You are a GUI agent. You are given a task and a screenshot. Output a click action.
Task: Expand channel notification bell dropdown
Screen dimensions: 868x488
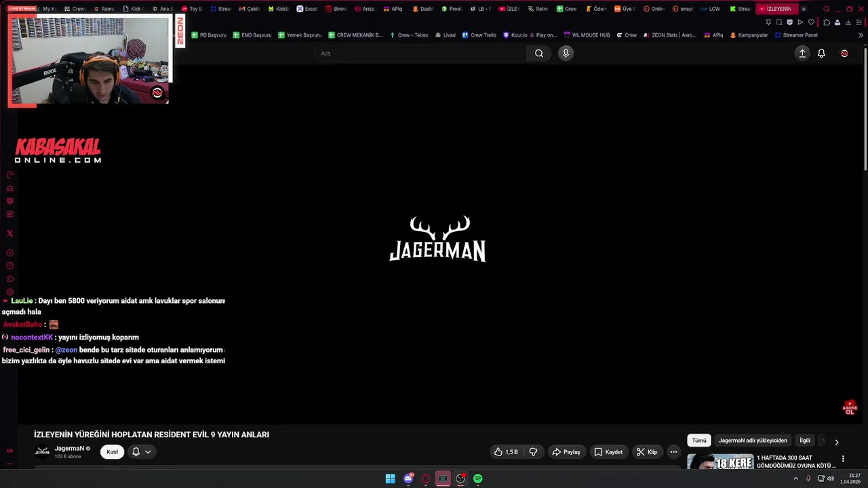coord(141,452)
